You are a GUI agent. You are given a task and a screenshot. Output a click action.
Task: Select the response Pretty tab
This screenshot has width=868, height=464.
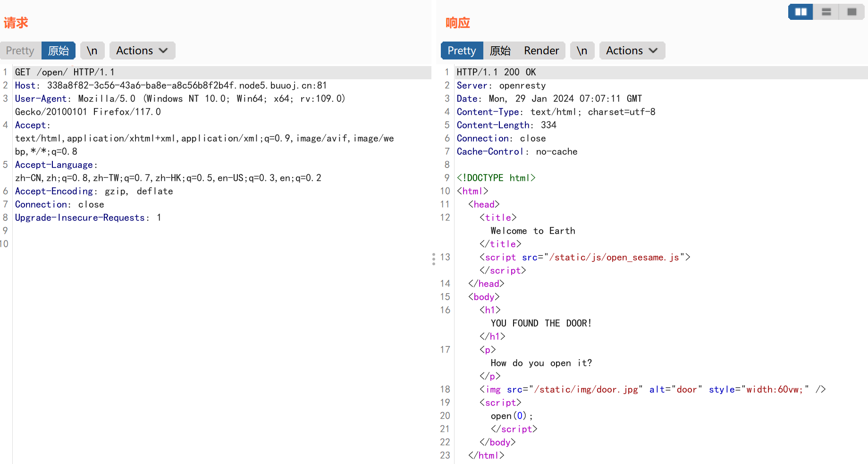tap(462, 51)
